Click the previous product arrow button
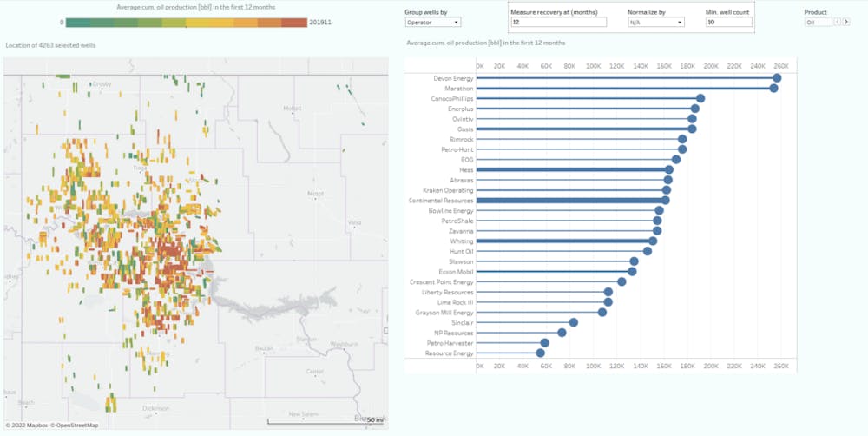The height and width of the screenshot is (436, 868). 837,23
